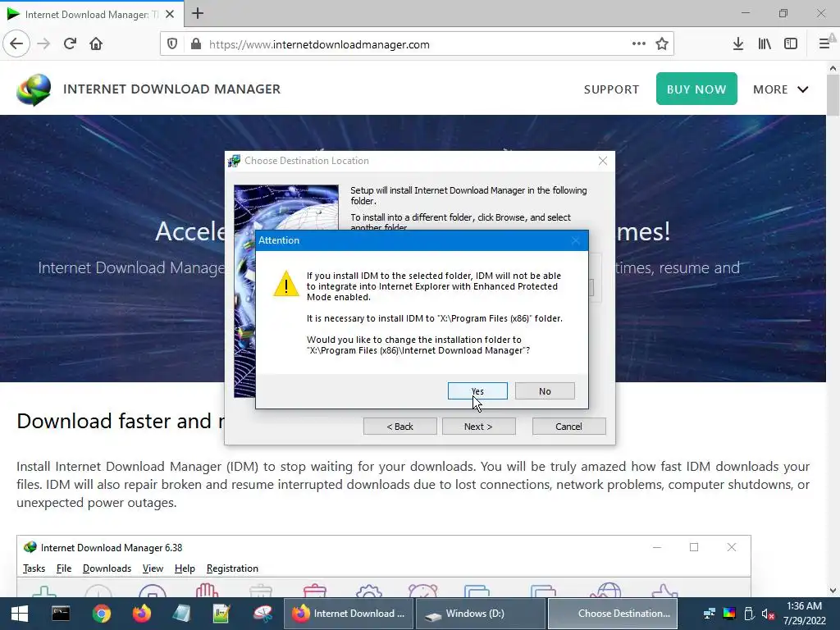The width and height of the screenshot is (840, 630).
Task: Go back in Firefox
Action: 16,44
